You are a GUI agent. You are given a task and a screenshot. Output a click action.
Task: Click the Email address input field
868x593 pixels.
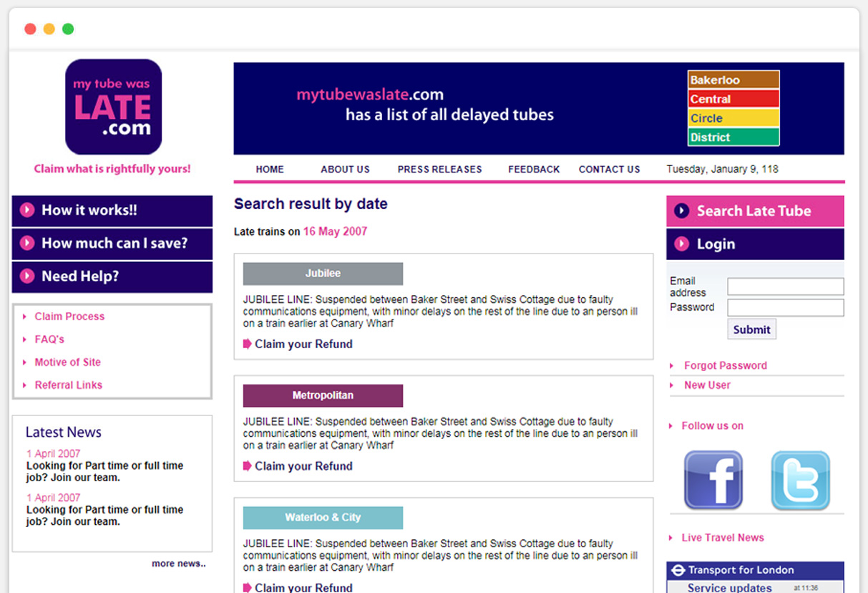[785, 286]
